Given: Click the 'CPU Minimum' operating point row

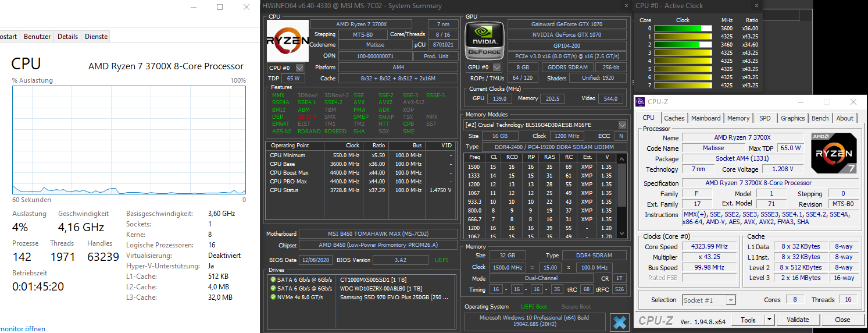Looking at the screenshot, I should coord(360,155).
